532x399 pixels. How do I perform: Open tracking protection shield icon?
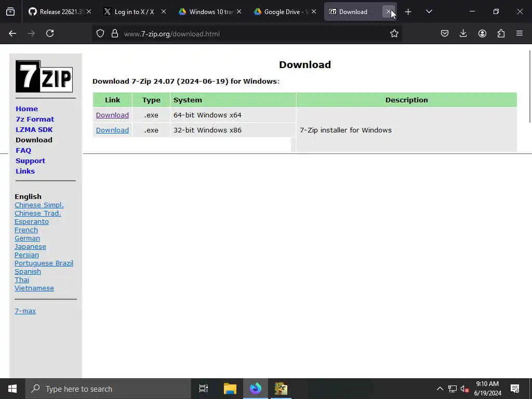(100, 33)
